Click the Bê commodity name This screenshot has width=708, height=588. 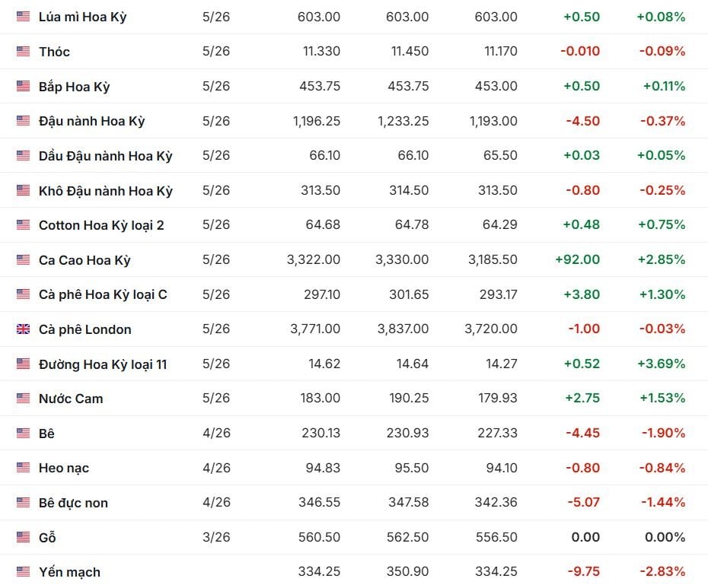pyautogui.click(x=46, y=434)
